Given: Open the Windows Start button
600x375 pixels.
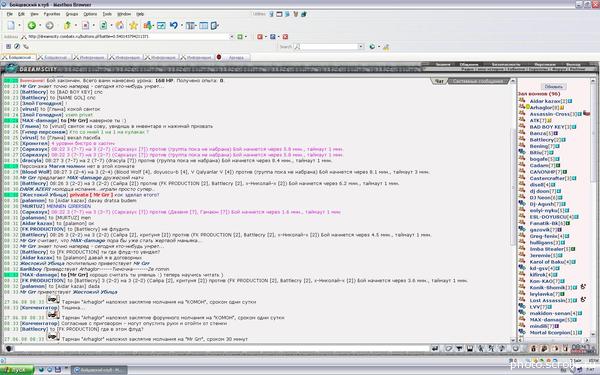Looking at the screenshot, I should [17, 370].
